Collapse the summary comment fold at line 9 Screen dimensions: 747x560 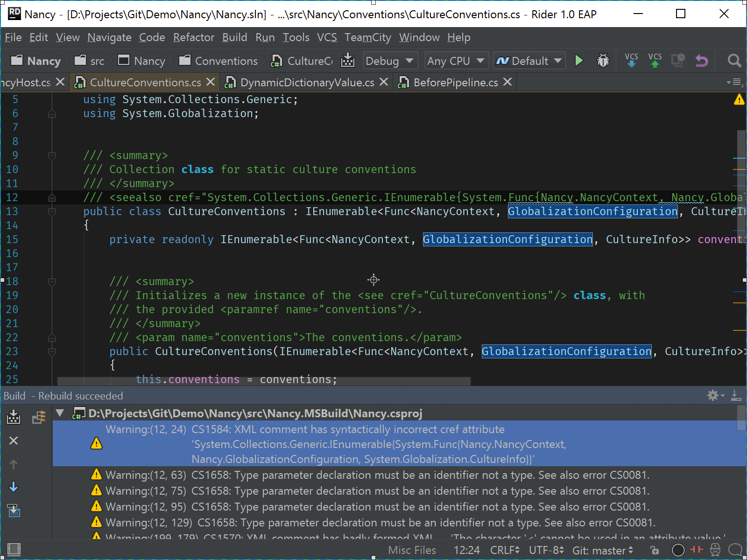click(52, 155)
